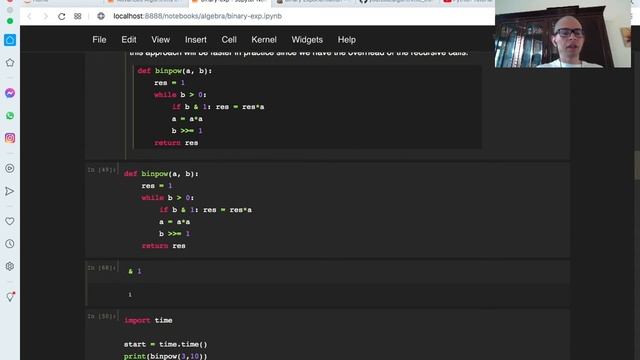The height and width of the screenshot is (360, 640).
Task: Open the Speed Dial grid icon
Action: 78,16
